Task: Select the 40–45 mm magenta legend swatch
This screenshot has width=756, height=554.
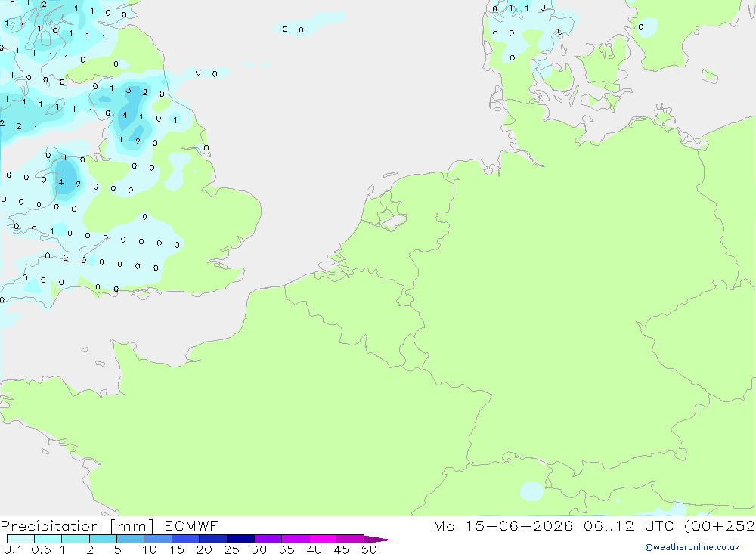Action: pyautogui.click(x=323, y=539)
